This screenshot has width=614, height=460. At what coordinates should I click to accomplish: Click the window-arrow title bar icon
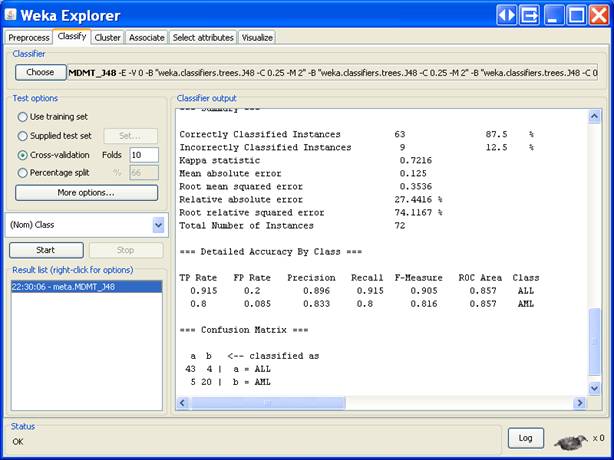pos(529,15)
